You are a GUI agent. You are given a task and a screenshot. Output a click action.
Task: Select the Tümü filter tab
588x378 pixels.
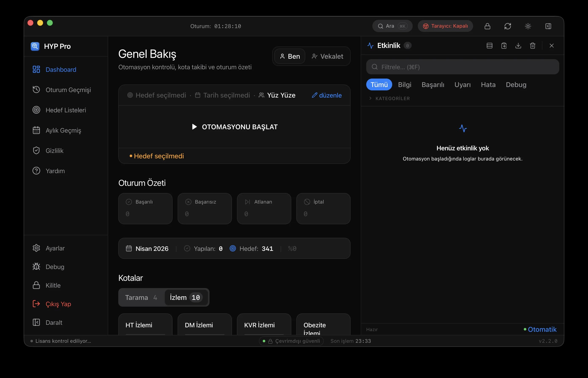tap(379, 84)
